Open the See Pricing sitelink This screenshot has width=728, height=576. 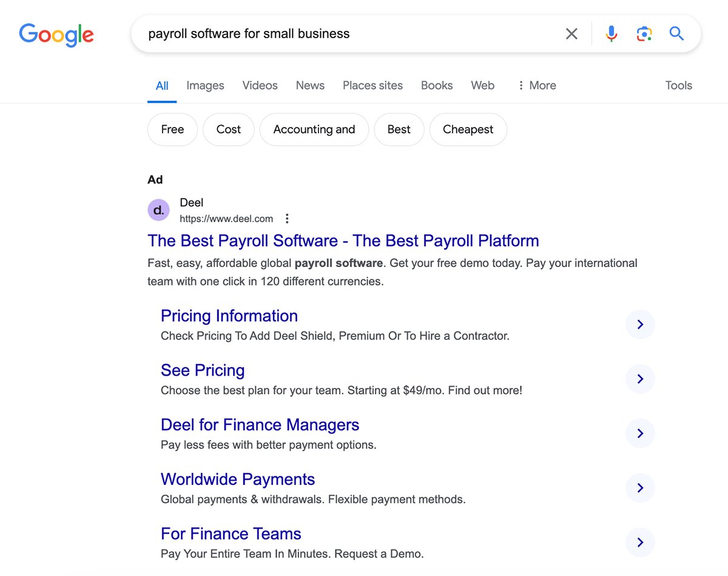point(203,370)
